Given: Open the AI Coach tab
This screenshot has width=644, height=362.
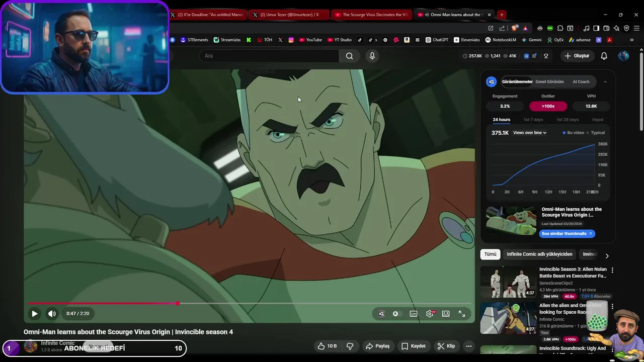Looking at the screenshot, I should 581,81.
